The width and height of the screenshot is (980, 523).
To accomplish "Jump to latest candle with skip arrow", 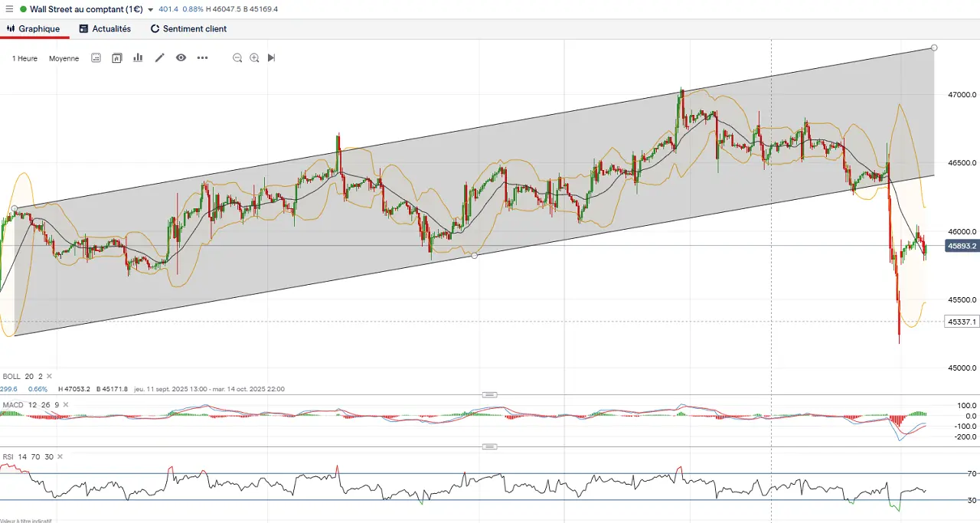I will pos(271,58).
